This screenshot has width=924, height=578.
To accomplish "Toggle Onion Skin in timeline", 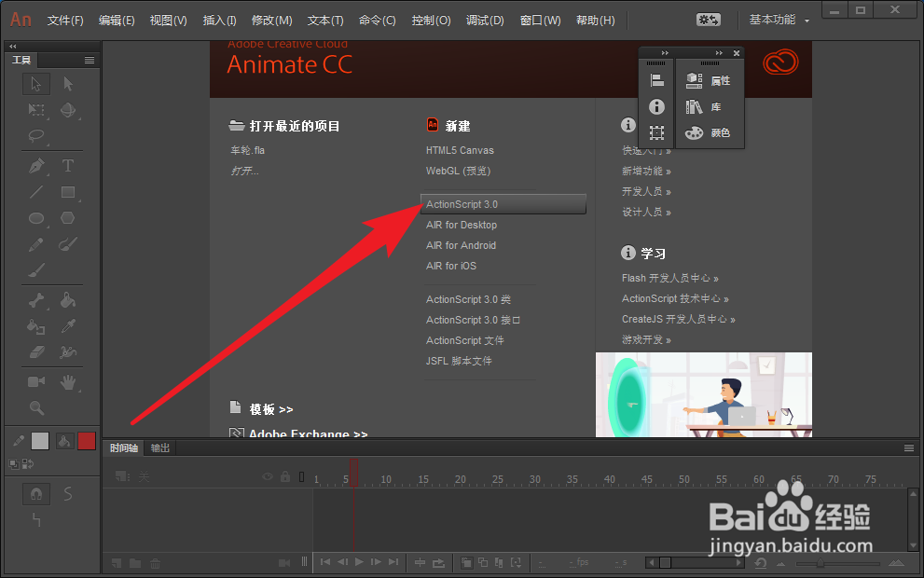I will pyautogui.click(x=466, y=563).
